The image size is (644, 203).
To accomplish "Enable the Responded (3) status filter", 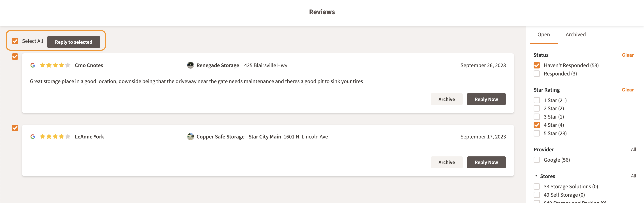I will [x=537, y=74].
